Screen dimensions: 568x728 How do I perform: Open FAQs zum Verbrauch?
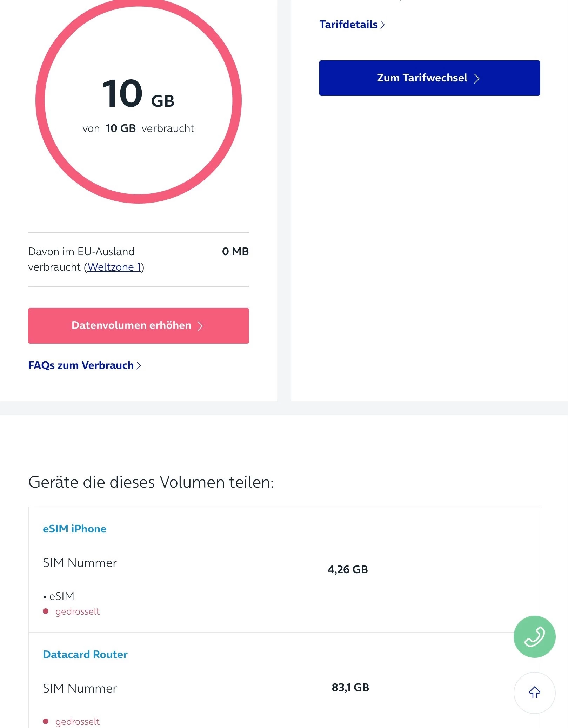coord(81,365)
